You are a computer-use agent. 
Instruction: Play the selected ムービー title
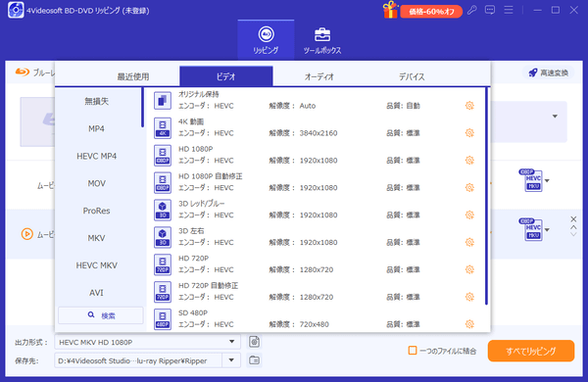pos(27,234)
